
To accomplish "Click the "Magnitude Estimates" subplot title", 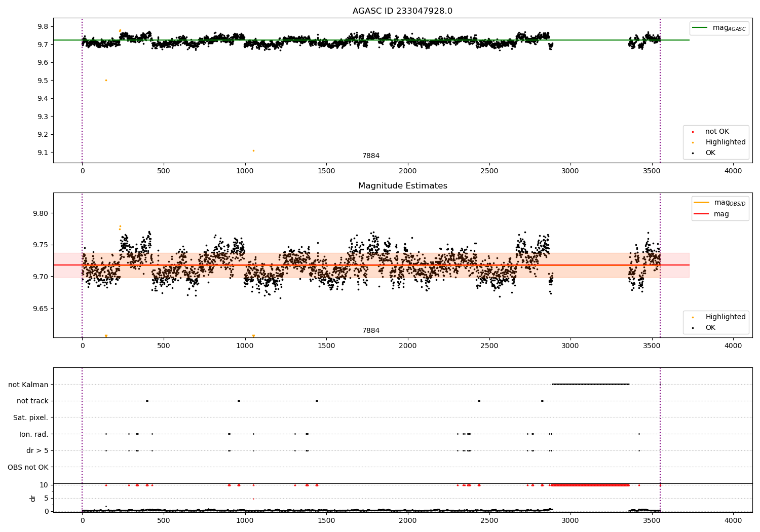I will [402, 186].
